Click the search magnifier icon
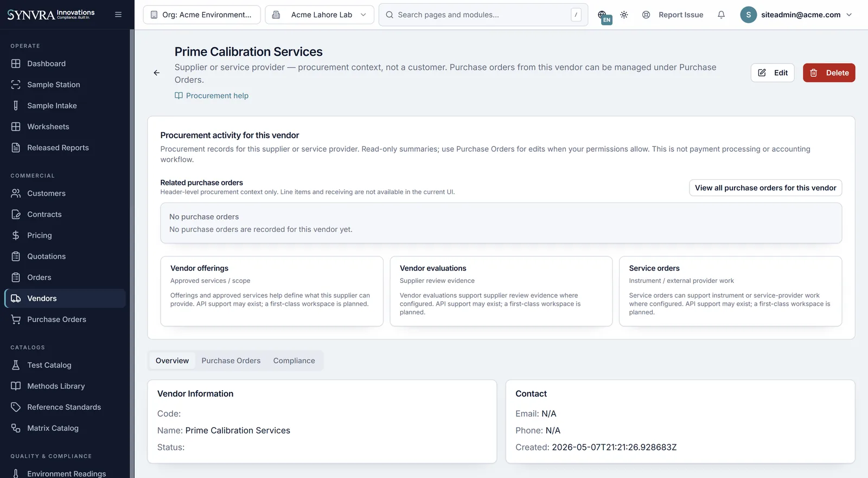This screenshot has height=478, width=868. (390, 15)
